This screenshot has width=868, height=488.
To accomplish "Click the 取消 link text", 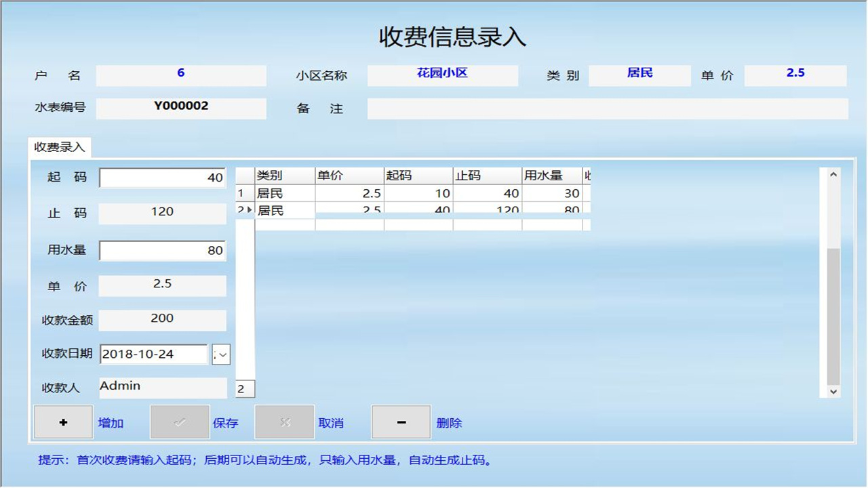I will (x=332, y=423).
